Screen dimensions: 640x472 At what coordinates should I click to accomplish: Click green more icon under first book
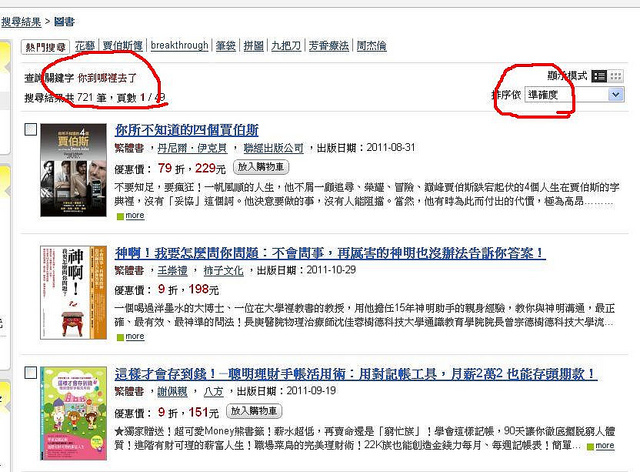tap(120, 216)
